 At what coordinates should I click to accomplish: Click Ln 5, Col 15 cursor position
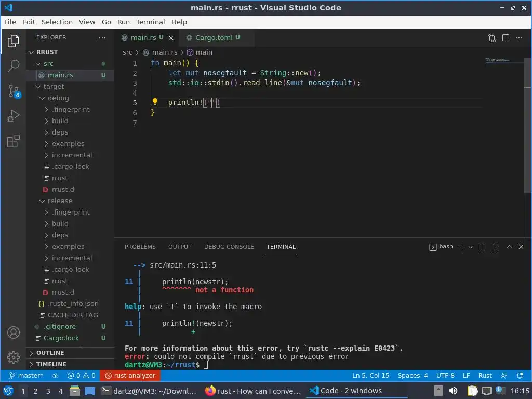tap(370, 376)
